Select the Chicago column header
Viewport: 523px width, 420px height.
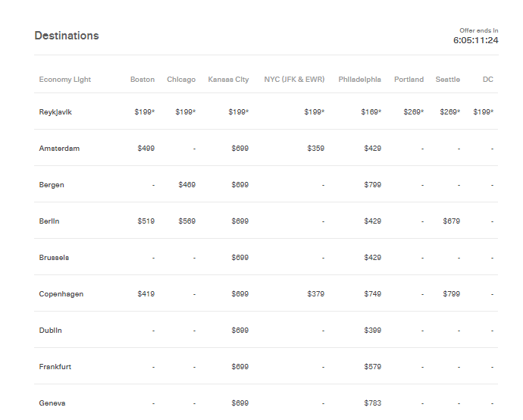pos(181,80)
